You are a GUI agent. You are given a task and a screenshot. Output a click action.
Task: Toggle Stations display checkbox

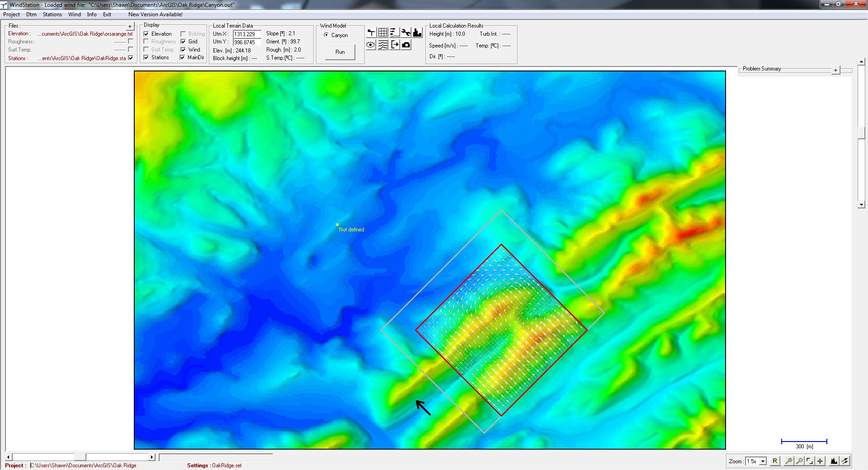point(146,57)
